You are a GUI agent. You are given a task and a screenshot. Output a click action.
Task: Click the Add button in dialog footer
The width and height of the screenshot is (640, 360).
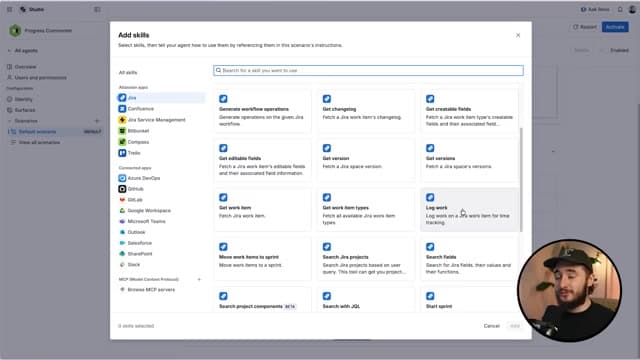coord(515,326)
